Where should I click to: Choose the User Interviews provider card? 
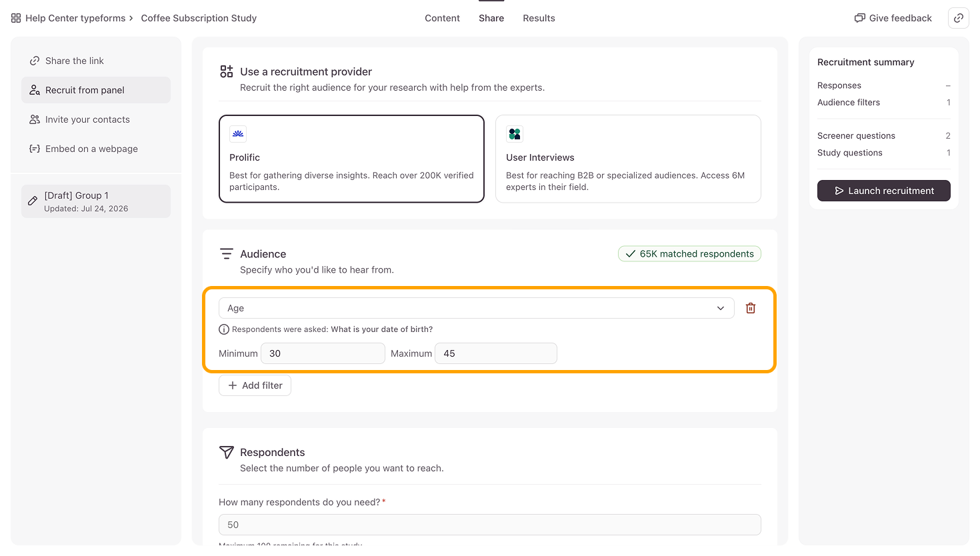pos(628,159)
